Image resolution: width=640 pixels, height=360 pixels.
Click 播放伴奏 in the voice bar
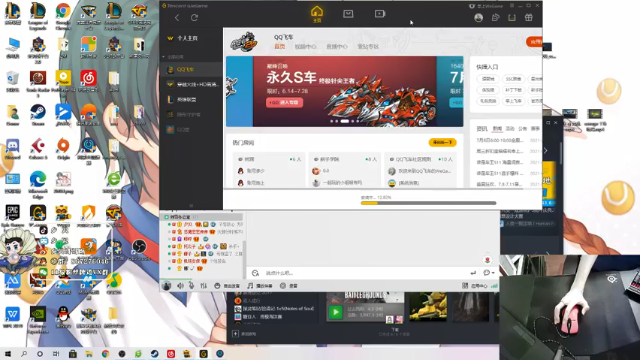pyautogui.click(x=260, y=286)
